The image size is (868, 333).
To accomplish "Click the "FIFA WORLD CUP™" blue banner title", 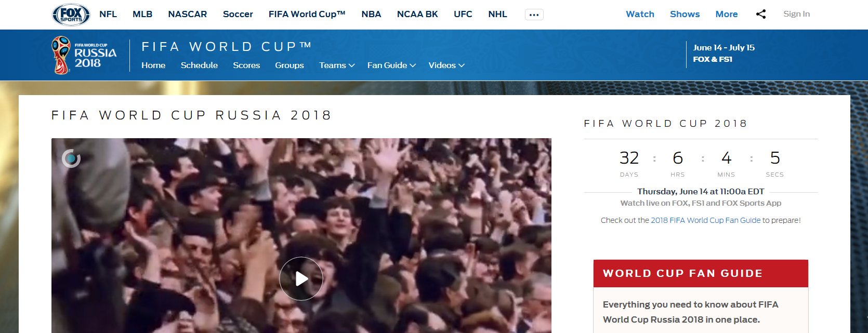I will point(226,47).
